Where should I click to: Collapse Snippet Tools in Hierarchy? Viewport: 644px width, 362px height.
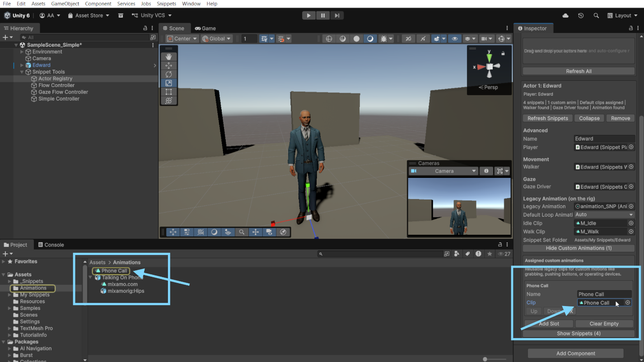(x=22, y=72)
